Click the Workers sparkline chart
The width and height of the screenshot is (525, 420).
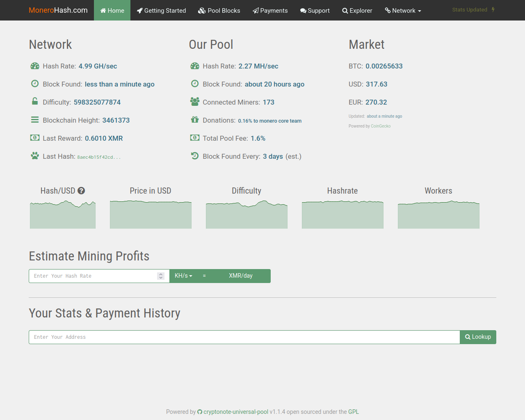[438, 214]
